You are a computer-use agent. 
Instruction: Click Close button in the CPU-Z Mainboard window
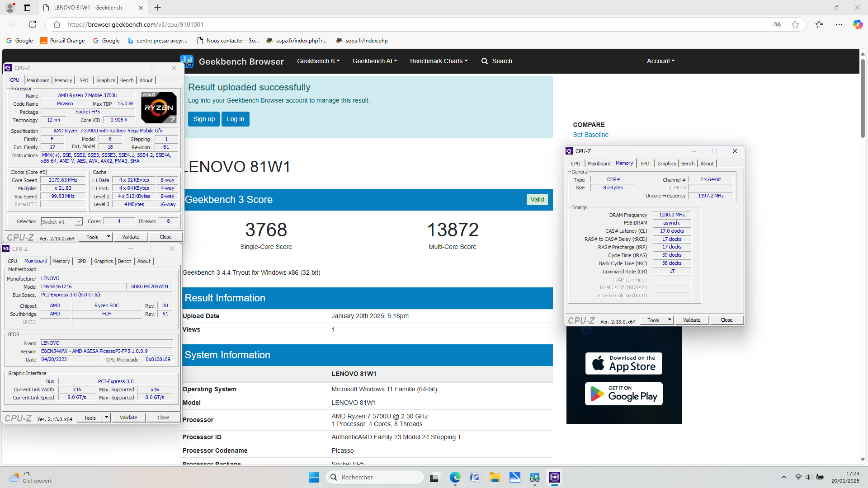163,418
